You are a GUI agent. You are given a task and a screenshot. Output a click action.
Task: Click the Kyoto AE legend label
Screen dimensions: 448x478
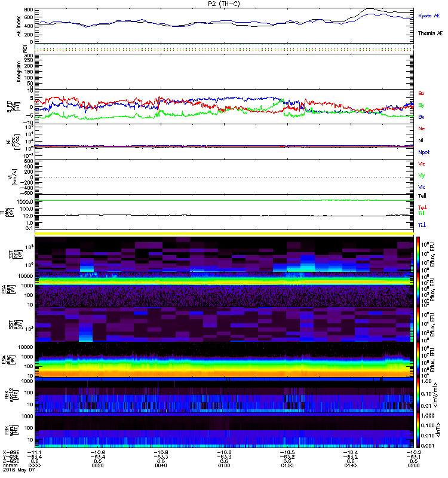pos(429,16)
